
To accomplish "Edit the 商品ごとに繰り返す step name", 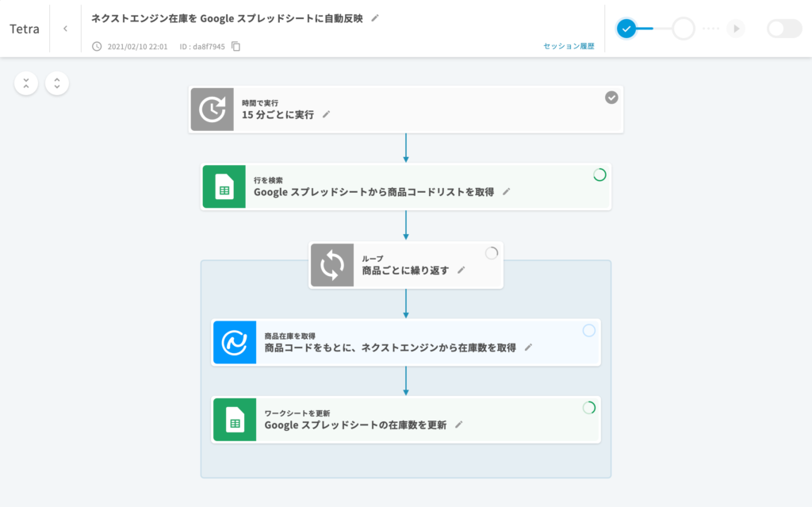I will click(462, 270).
